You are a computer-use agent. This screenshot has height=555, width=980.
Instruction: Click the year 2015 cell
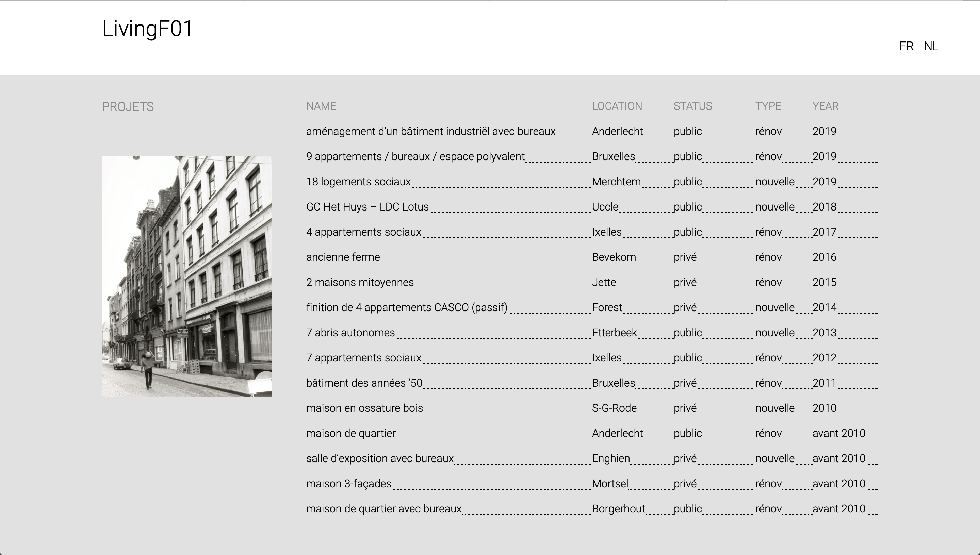824,283
